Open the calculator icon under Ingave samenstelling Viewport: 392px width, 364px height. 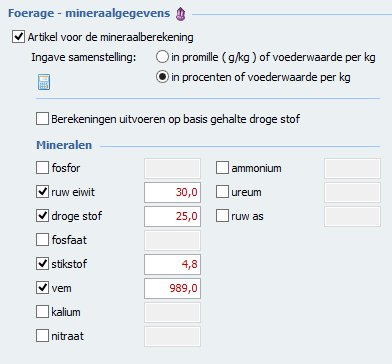click(44, 82)
